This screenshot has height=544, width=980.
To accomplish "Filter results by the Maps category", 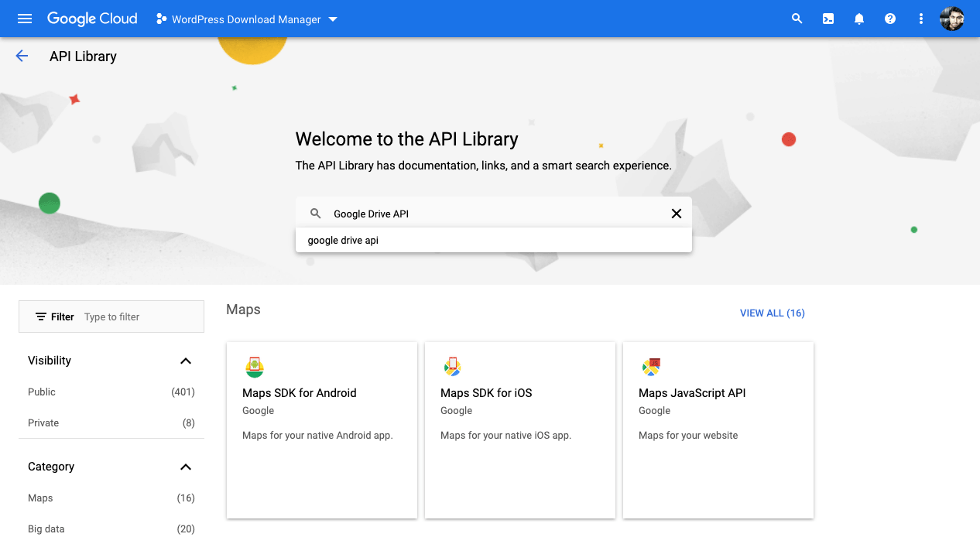I will (x=40, y=498).
